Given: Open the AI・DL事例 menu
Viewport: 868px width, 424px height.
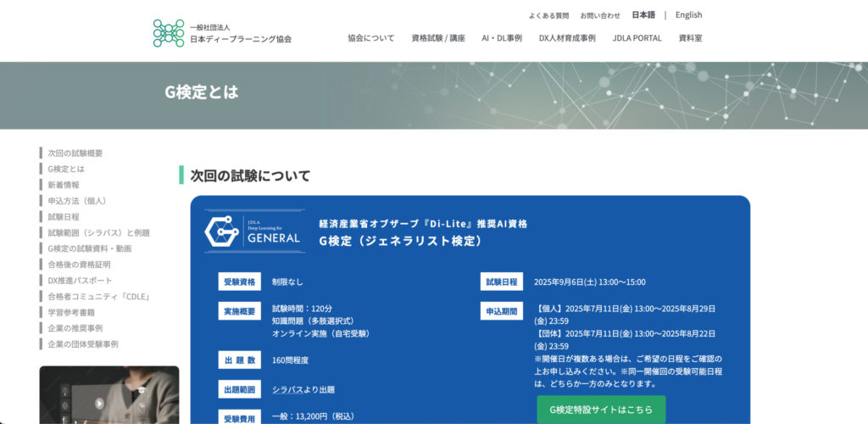Looking at the screenshot, I should click(x=502, y=38).
